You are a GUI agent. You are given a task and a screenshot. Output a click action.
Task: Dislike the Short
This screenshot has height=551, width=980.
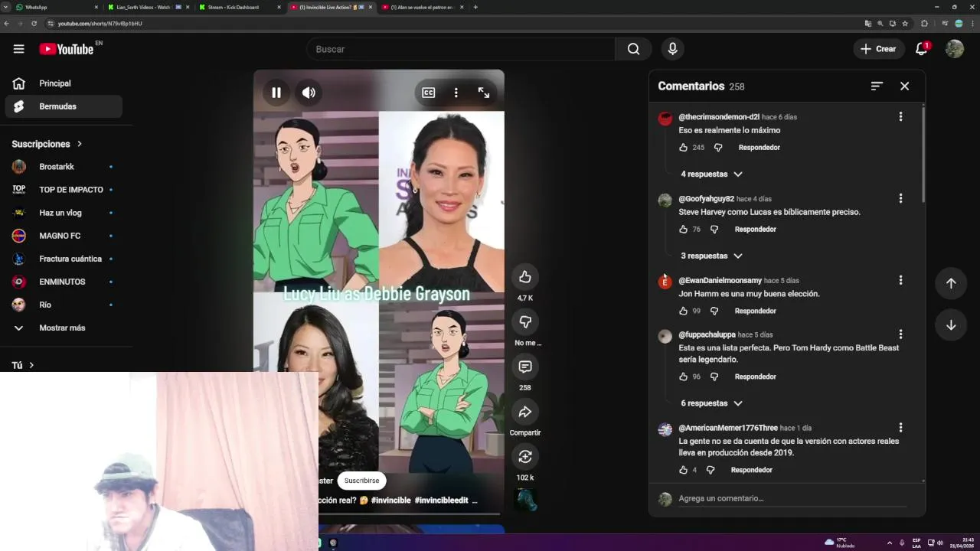525,322
